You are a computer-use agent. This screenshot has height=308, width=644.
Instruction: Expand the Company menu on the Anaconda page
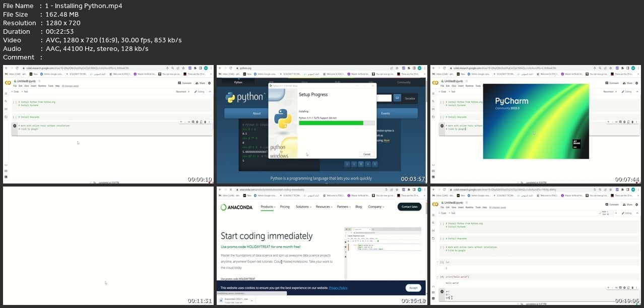tap(376, 207)
